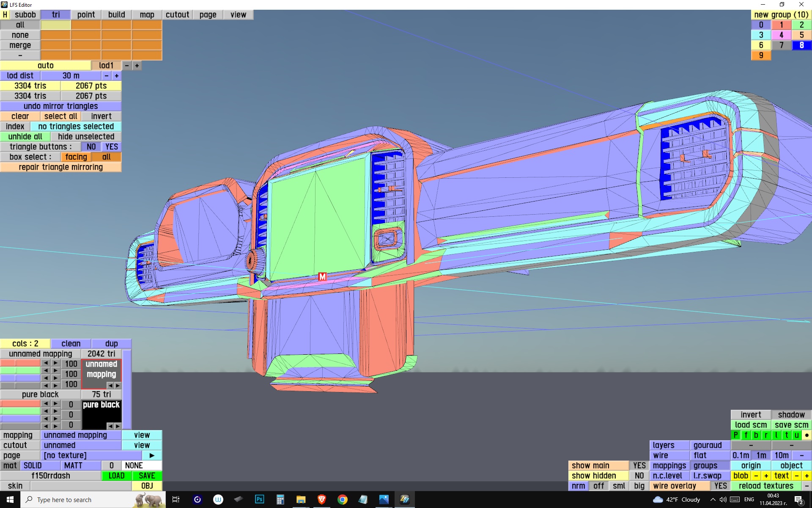This screenshot has width=812, height=508.
Task: Click the black dot view button
Action: 807,435
